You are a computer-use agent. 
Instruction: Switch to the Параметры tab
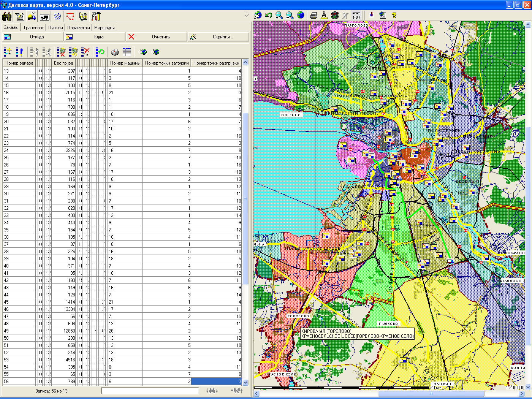79,28
